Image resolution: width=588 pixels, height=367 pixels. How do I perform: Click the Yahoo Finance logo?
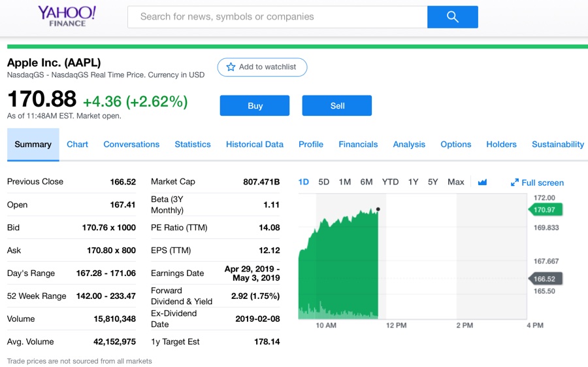point(67,16)
